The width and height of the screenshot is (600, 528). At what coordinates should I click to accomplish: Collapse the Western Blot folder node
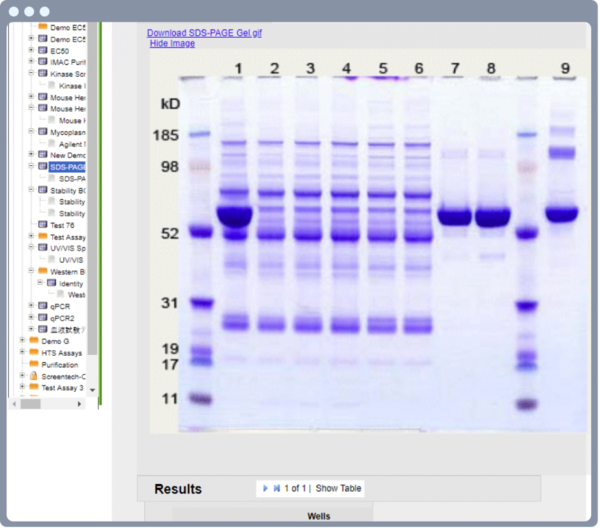point(31,271)
